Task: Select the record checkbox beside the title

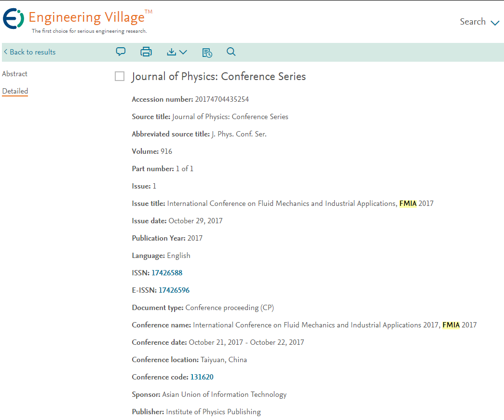Action: click(120, 76)
